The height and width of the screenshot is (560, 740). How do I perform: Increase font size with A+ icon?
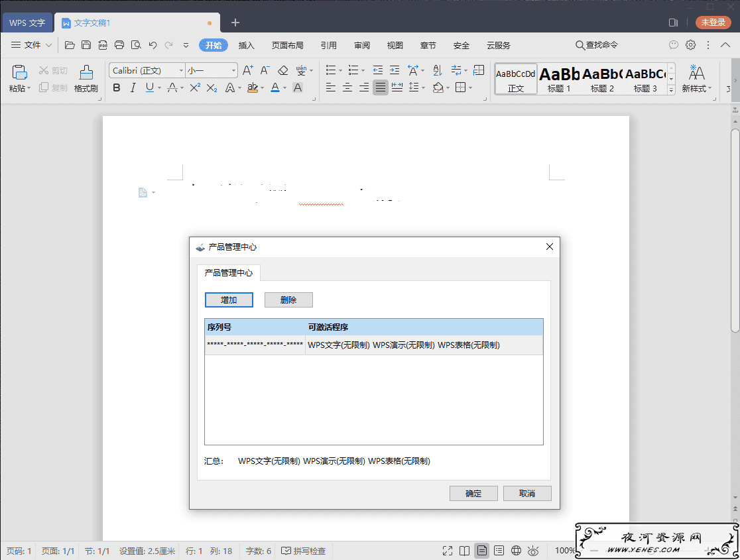tap(248, 71)
